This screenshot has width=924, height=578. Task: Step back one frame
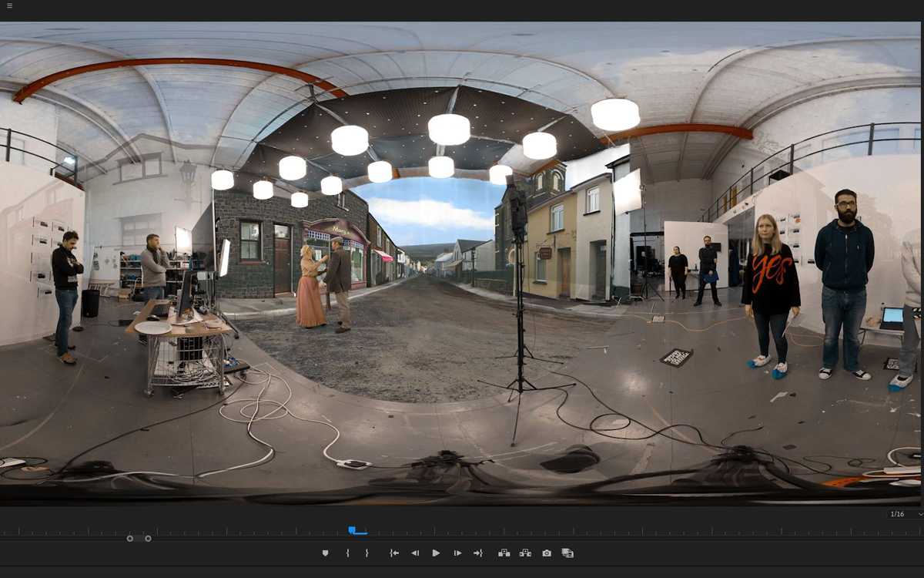415,553
